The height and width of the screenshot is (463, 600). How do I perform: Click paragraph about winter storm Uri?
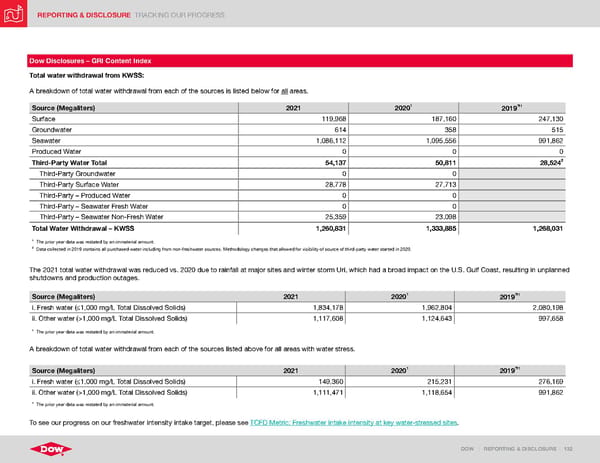click(299, 274)
